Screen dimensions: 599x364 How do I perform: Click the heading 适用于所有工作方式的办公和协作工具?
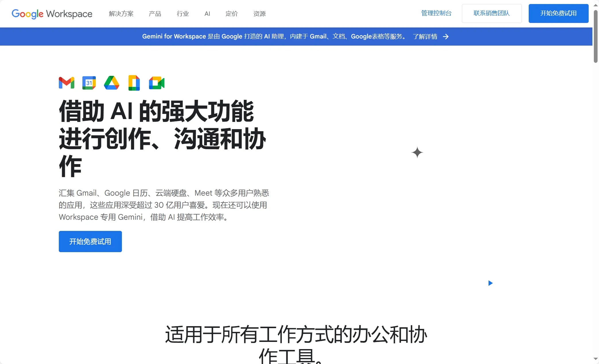click(x=296, y=344)
